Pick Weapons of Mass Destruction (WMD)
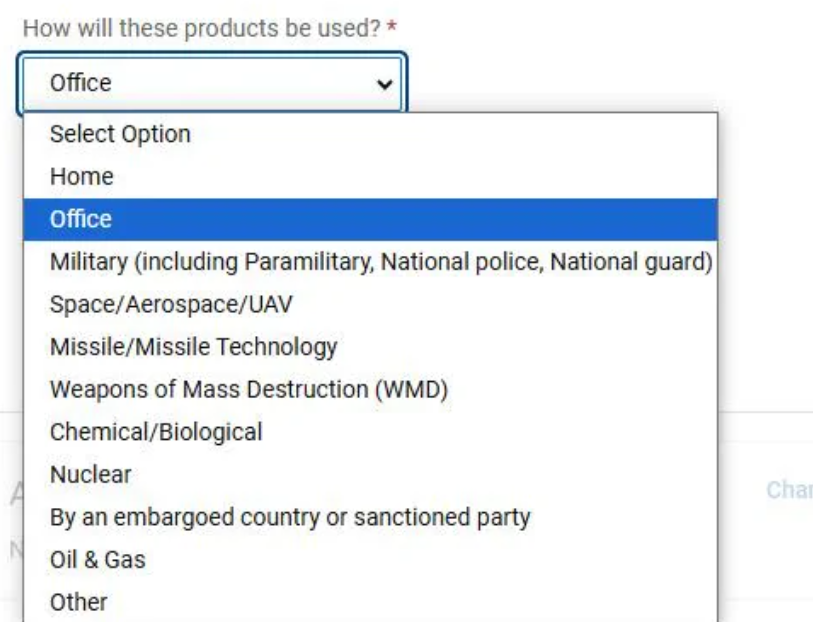Viewport: 813px width, 622px height. coord(248,390)
